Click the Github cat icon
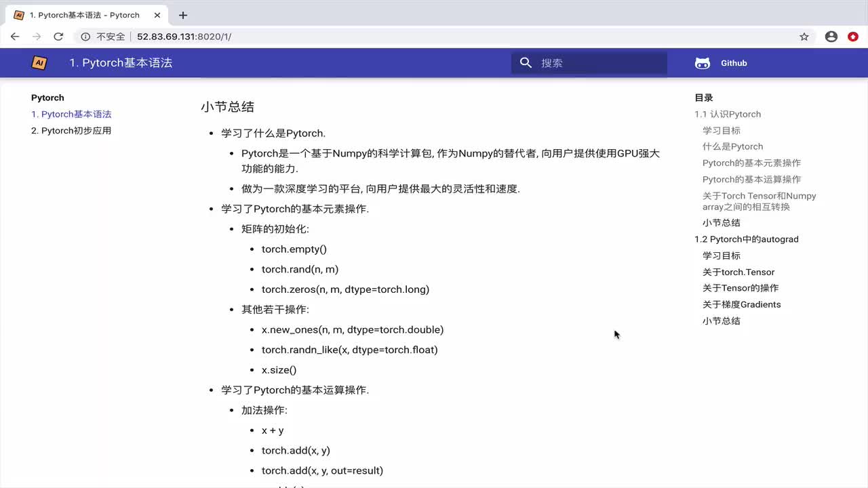868x488 pixels. [x=703, y=63]
